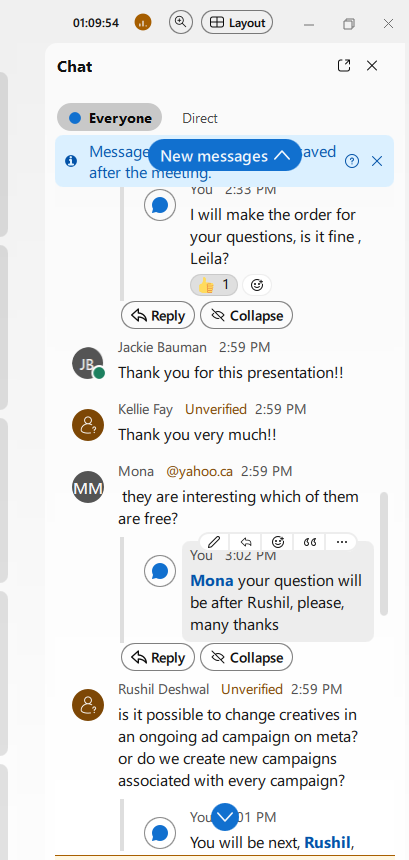Click the orange audio statistics indicator
This screenshot has width=409, height=860.
tap(143, 22)
